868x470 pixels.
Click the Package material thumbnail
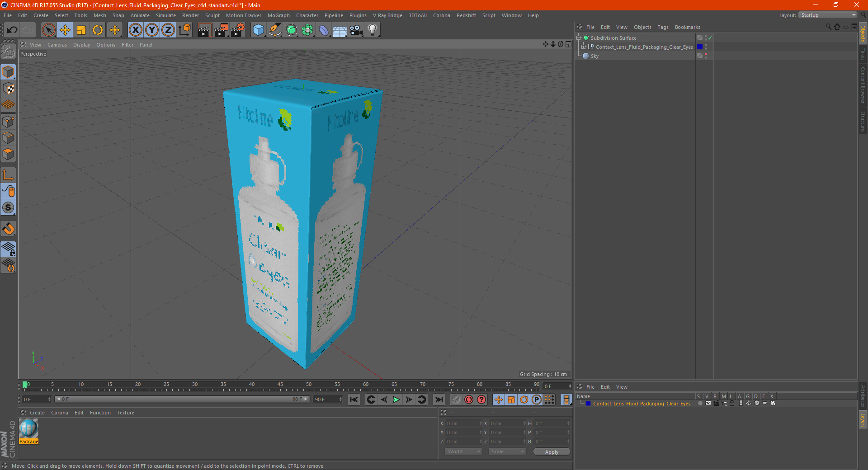point(28,428)
